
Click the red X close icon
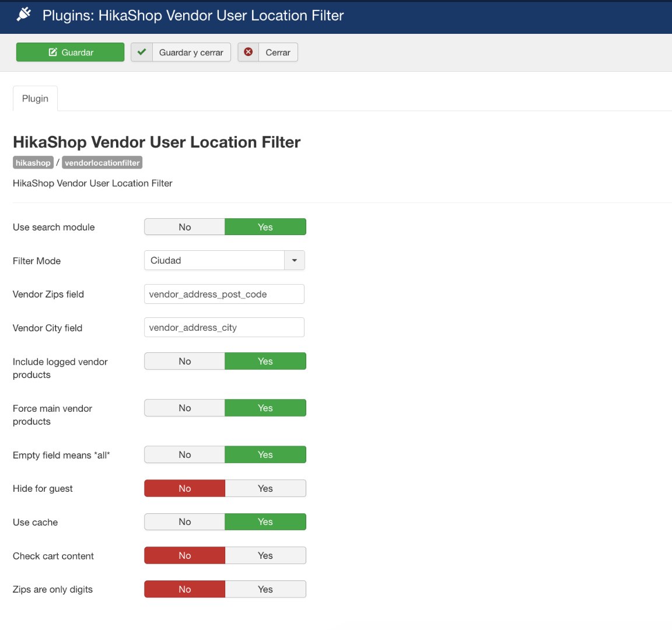click(x=248, y=52)
